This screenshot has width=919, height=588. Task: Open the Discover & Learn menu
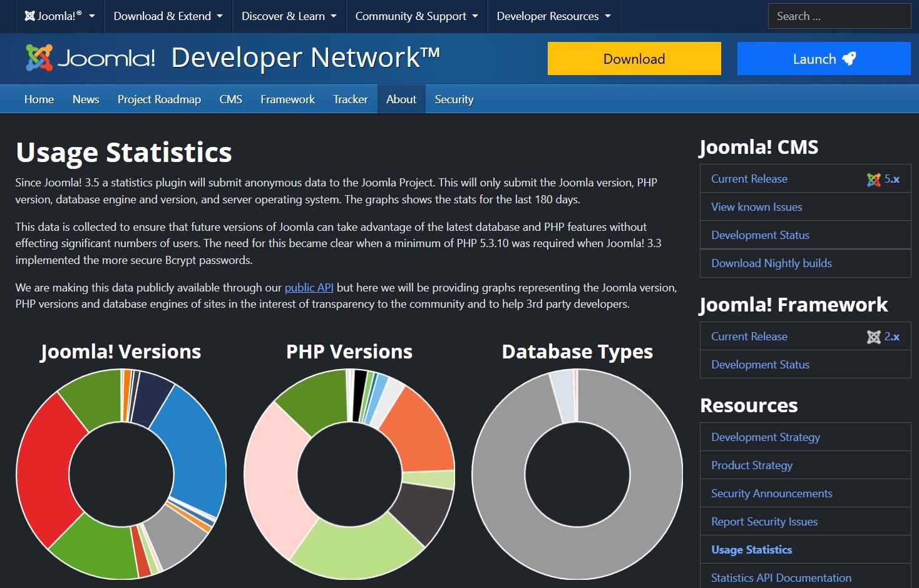(x=289, y=16)
